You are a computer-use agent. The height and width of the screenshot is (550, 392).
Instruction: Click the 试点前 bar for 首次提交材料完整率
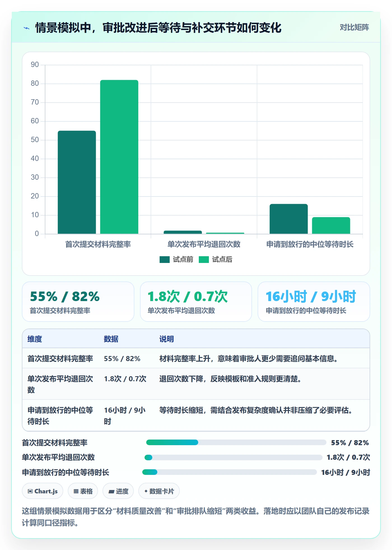click(77, 182)
